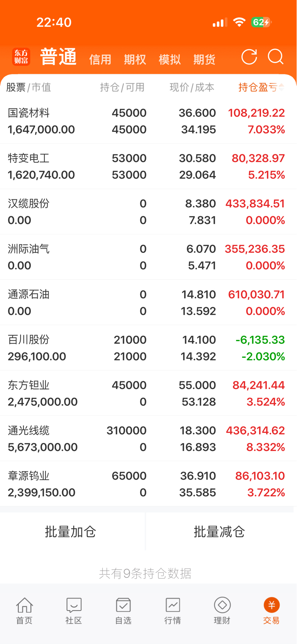Open 自选 watchlist icon
This screenshot has height=644, width=297.
123,605
